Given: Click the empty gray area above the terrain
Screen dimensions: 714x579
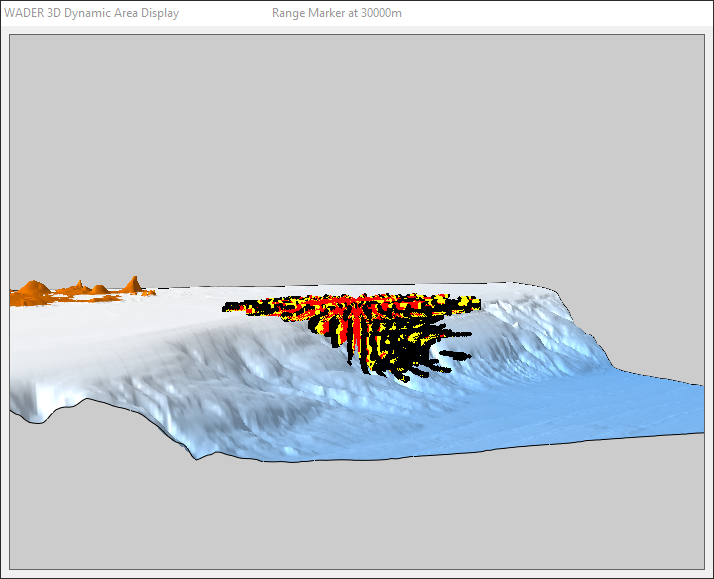Looking at the screenshot, I should pos(350,150).
